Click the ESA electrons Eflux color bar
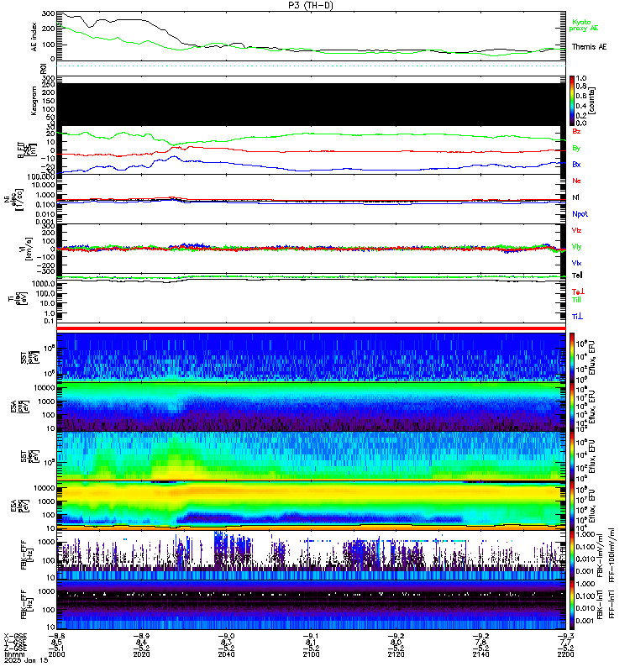630x672 pixels. (572, 507)
